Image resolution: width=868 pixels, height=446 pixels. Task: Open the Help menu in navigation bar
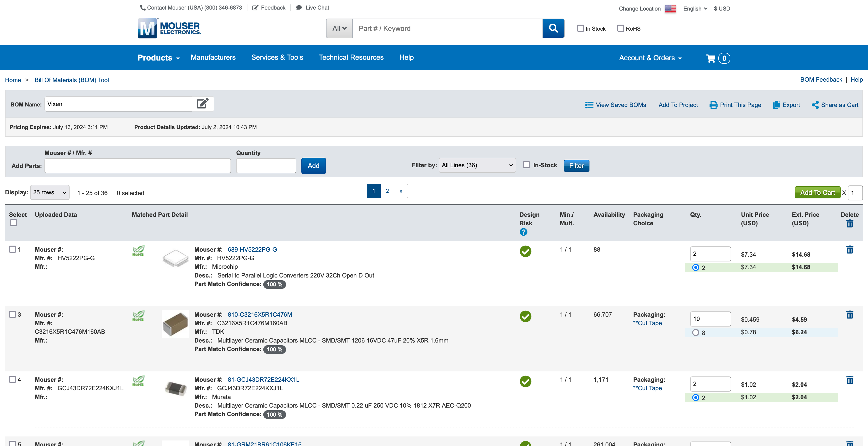pos(406,57)
